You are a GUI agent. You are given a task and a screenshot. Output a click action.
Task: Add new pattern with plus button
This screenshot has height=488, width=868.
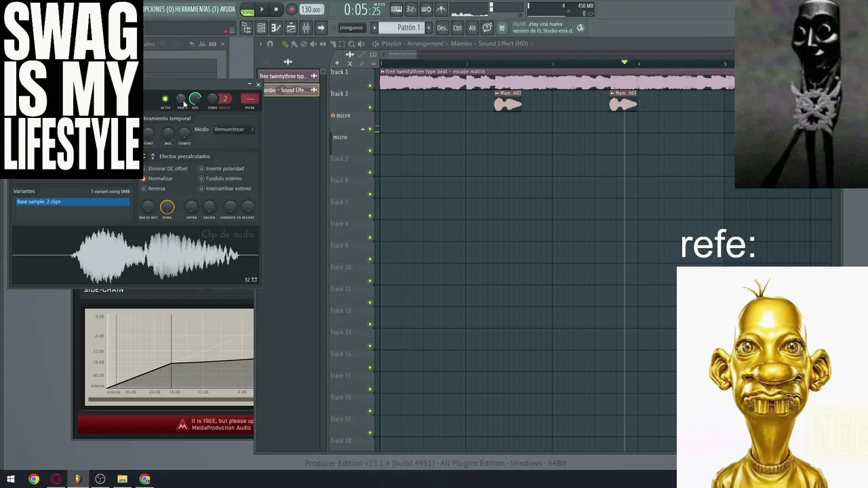coord(429,28)
